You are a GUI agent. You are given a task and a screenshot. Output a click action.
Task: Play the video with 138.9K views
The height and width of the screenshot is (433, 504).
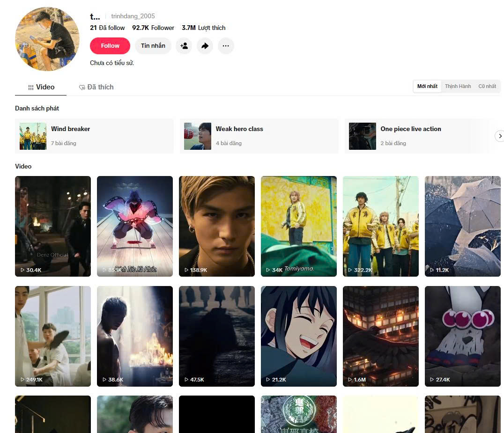pos(217,226)
